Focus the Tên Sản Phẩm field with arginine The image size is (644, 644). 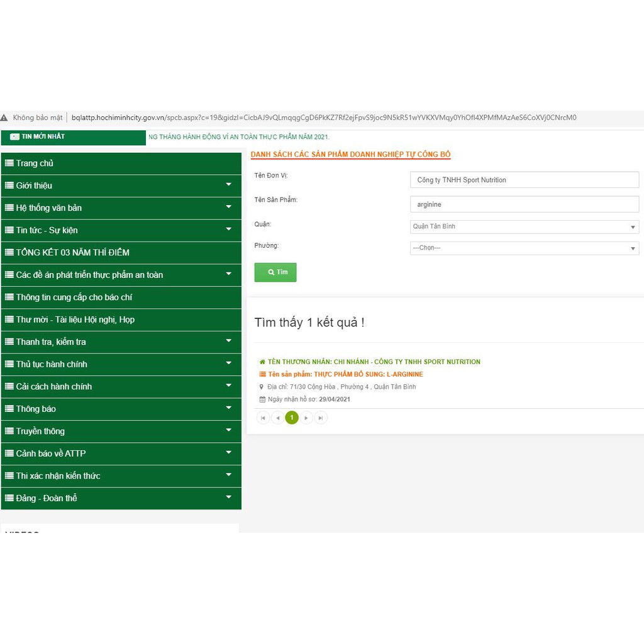(525, 204)
